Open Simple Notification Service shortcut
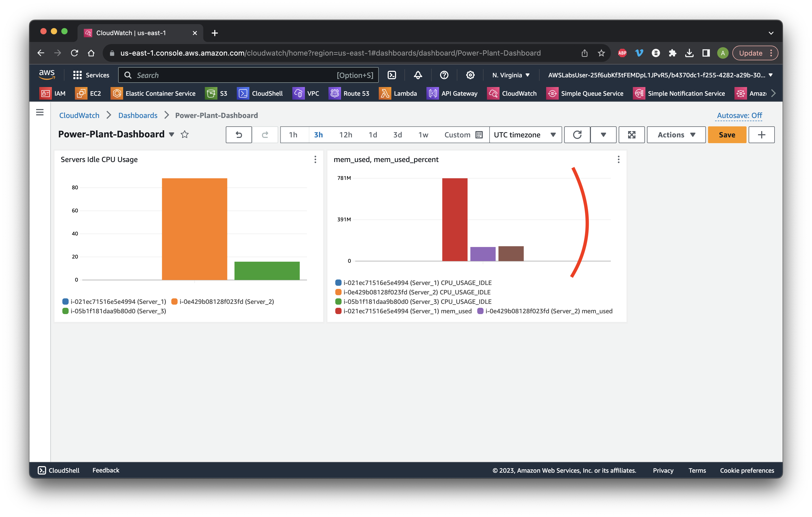This screenshot has height=517, width=812. pos(679,94)
